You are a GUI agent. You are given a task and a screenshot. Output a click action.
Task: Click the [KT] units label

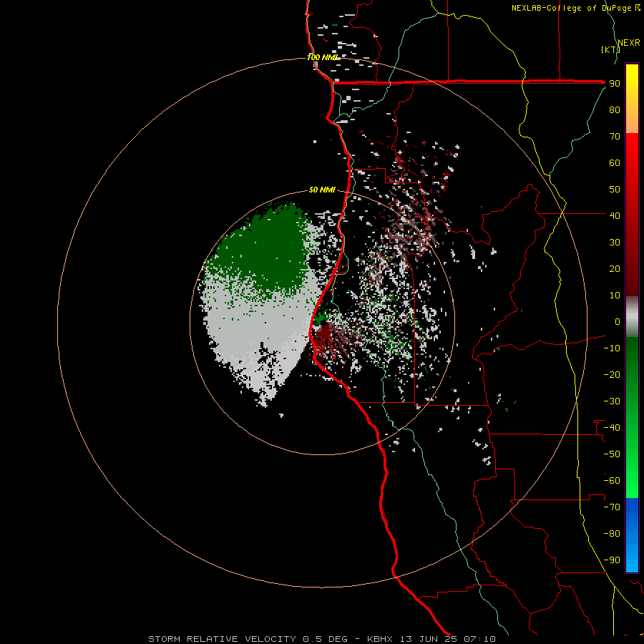[x=610, y=49]
